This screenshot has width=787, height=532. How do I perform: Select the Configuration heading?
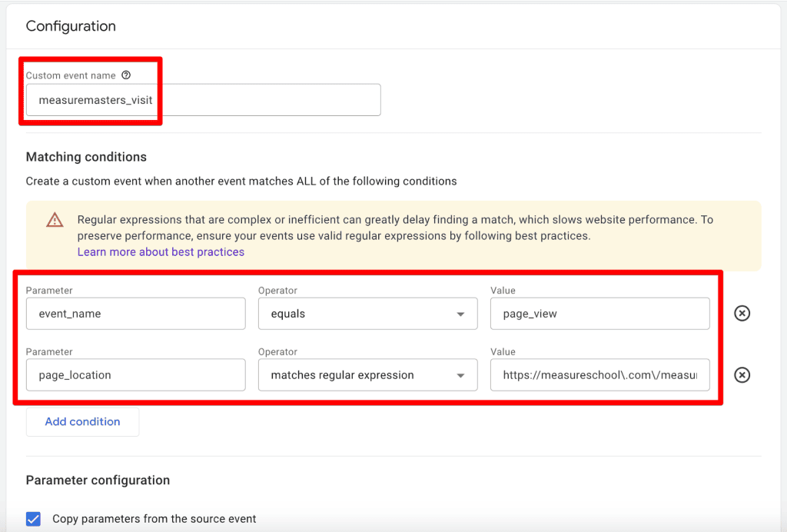pos(70,25)
